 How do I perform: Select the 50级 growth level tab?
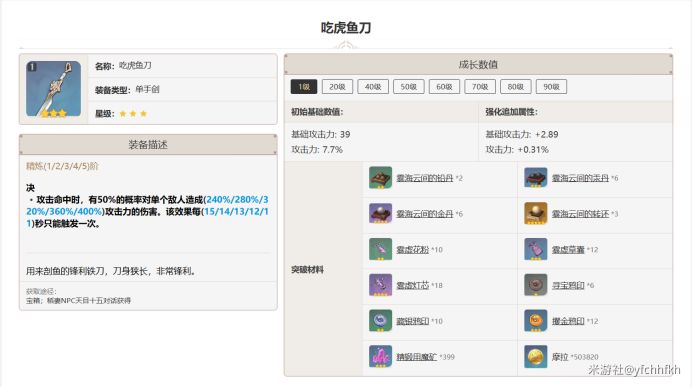(409, 87)
